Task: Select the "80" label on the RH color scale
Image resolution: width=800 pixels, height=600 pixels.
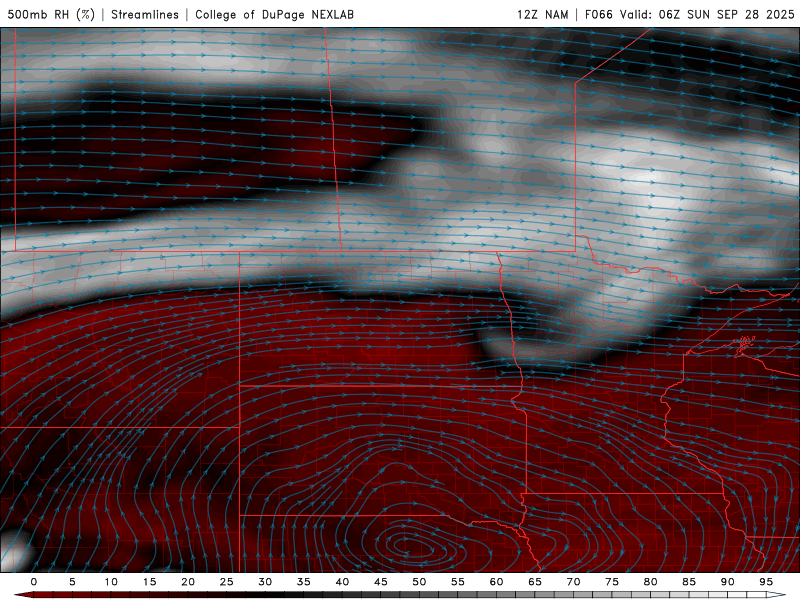Action: [x=650, y=582]
